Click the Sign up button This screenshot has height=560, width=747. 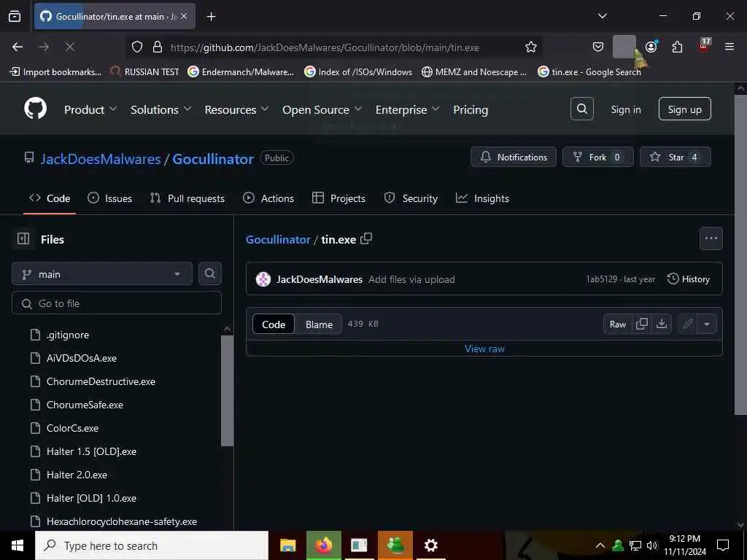pyautogui.click(x=684, y=109)
